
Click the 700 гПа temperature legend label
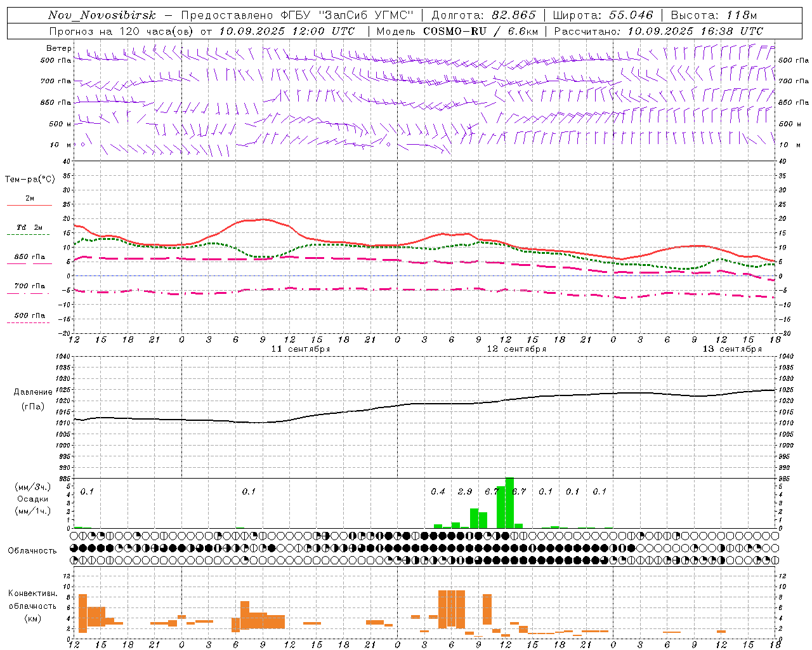[30, 286]
